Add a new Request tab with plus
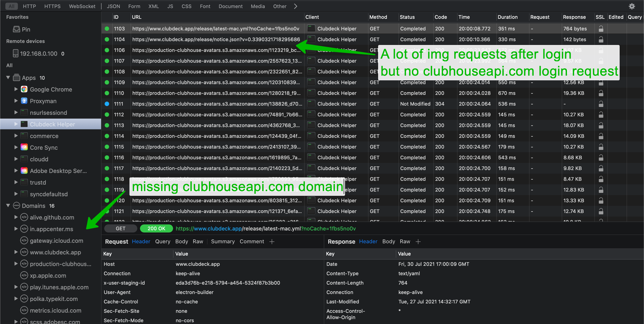The height and width of the screenshot is (324, 644). click(x=272, y=241)
